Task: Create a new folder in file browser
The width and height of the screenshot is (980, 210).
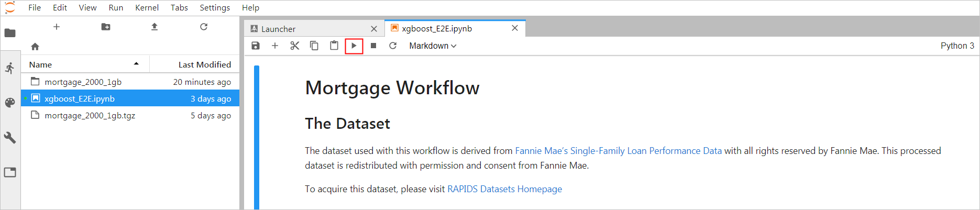Action: click(x=106, y=27)
